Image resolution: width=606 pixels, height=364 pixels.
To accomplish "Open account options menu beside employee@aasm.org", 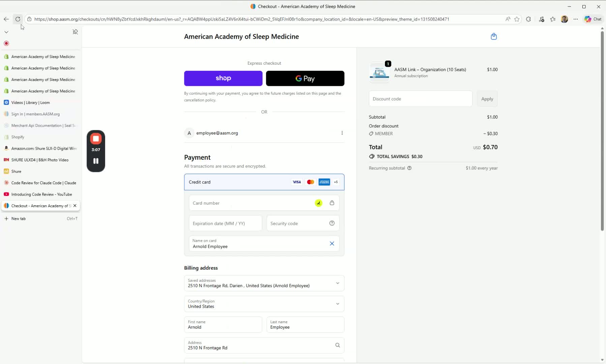I will pos(342,133).
